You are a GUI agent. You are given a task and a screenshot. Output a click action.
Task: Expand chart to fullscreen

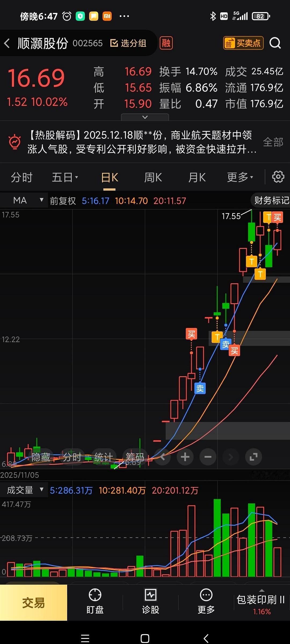pos(253,457)
